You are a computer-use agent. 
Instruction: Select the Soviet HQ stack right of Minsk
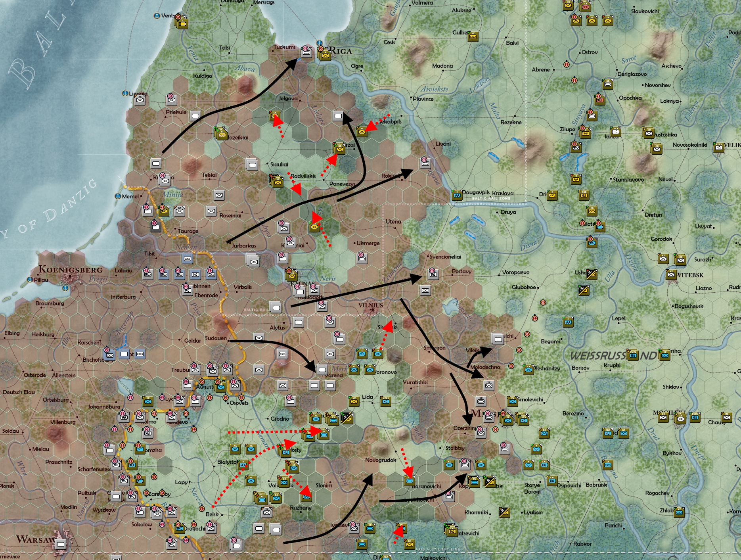click(523, 419)
